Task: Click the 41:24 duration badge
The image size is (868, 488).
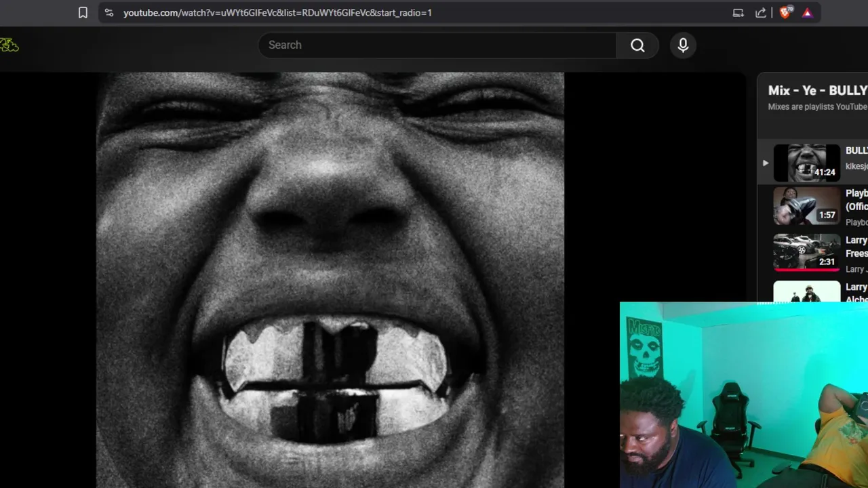Action: coord(825,172)
